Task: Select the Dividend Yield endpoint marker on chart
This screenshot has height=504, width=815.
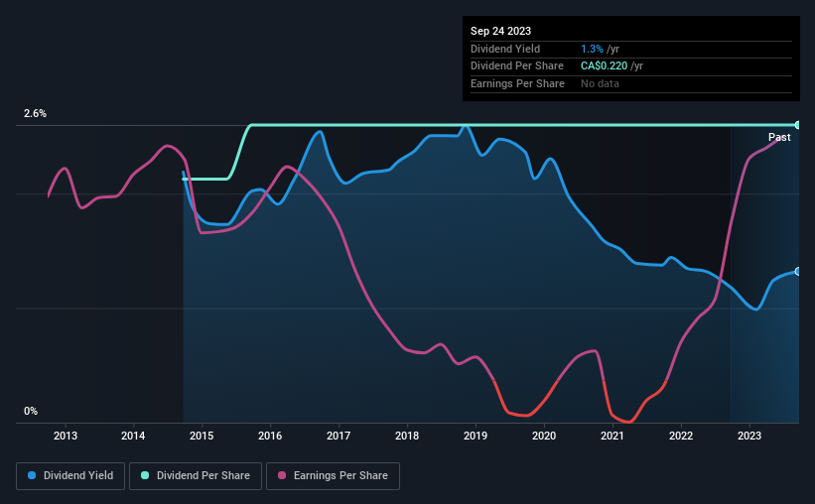Action: point(798,271)
